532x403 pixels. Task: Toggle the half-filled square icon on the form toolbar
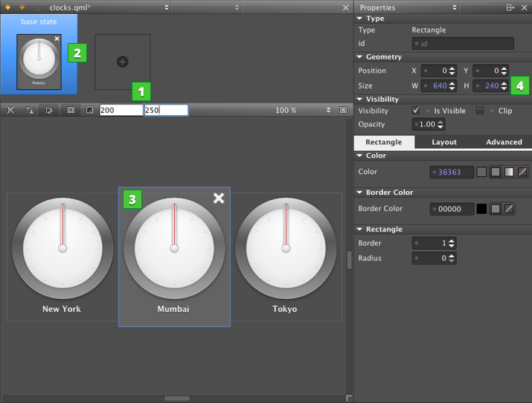click(x=89, y=110)
